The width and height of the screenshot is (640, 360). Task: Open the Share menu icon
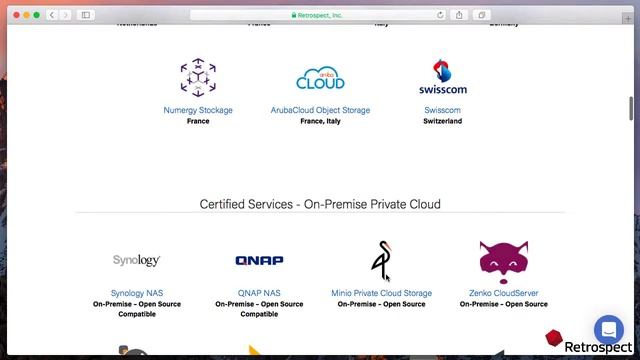pyautogui.click(x=459, y=15)
